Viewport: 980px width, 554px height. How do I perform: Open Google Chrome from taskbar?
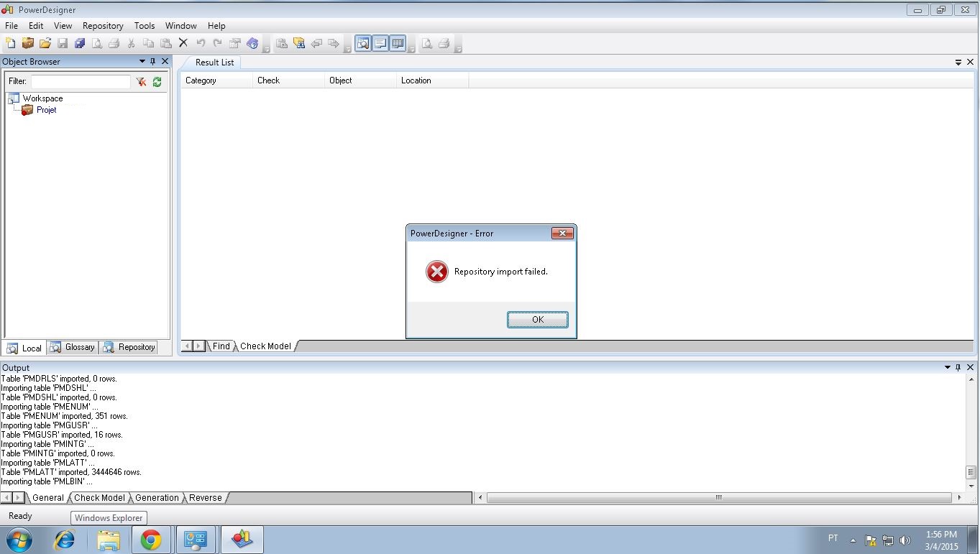(x=151, y=540)
